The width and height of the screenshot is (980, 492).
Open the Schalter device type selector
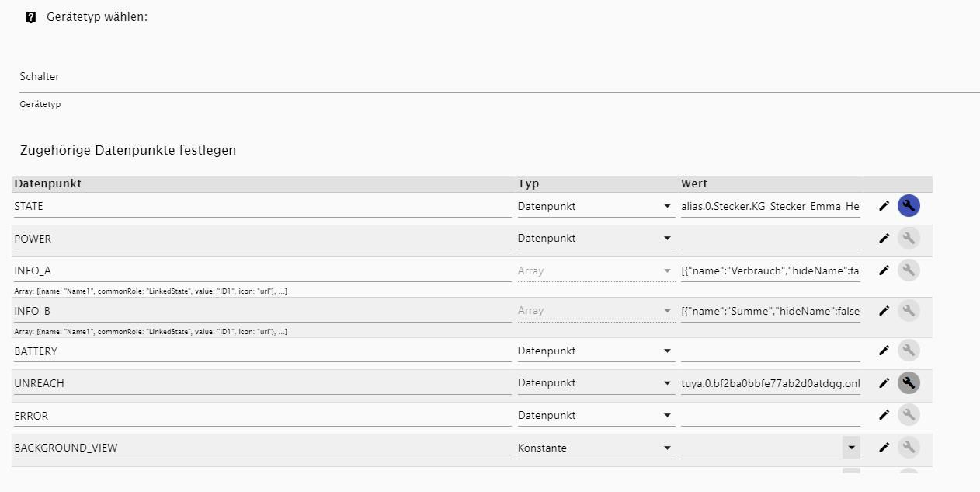click(497, 77)
